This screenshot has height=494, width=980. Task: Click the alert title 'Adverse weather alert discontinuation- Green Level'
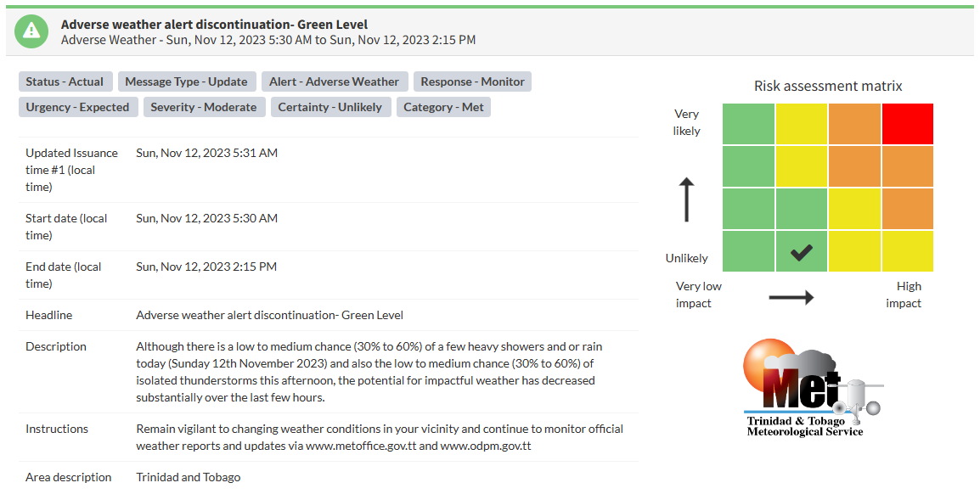214,25
